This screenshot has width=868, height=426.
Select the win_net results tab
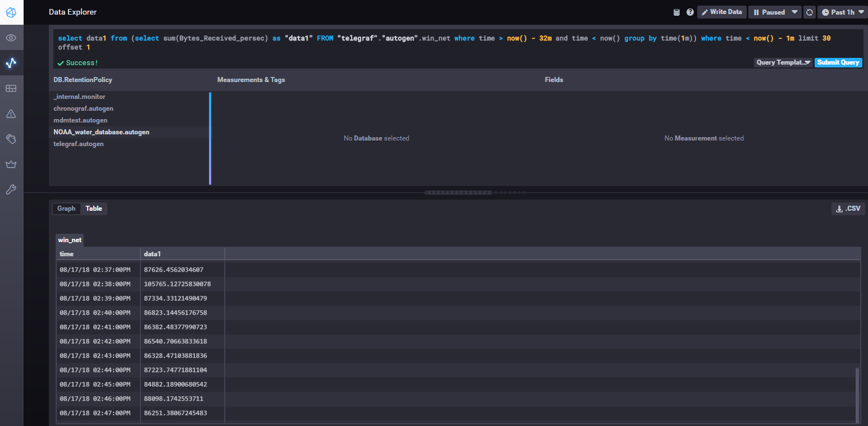(69, 239)
